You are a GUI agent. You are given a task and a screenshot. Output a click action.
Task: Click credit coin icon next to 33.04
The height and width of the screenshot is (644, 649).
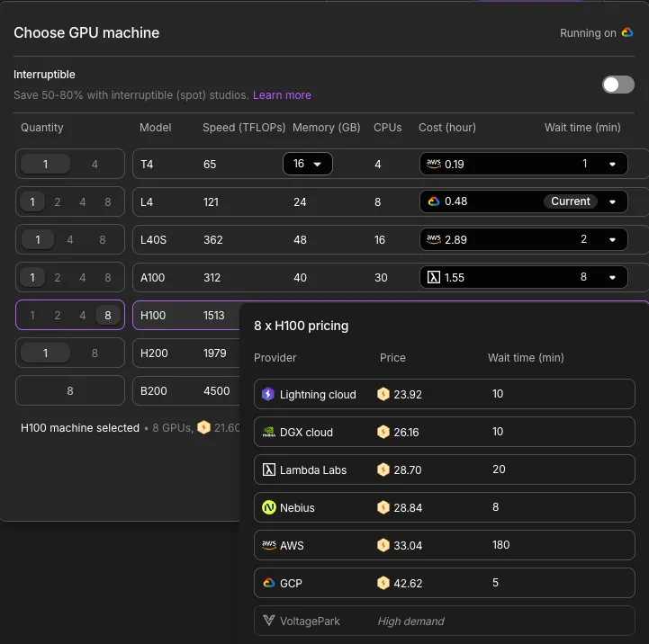pyautogui.click(x=383, y=545)
